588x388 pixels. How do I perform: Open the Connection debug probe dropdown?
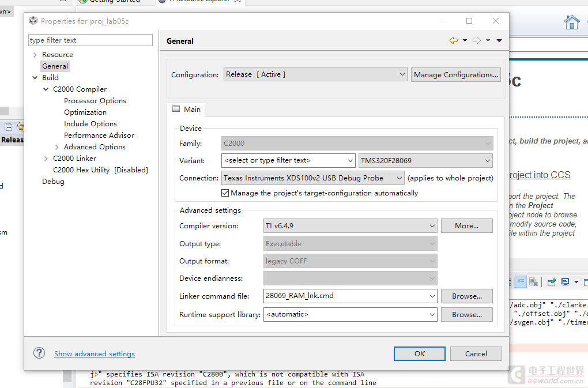(313, 178)
